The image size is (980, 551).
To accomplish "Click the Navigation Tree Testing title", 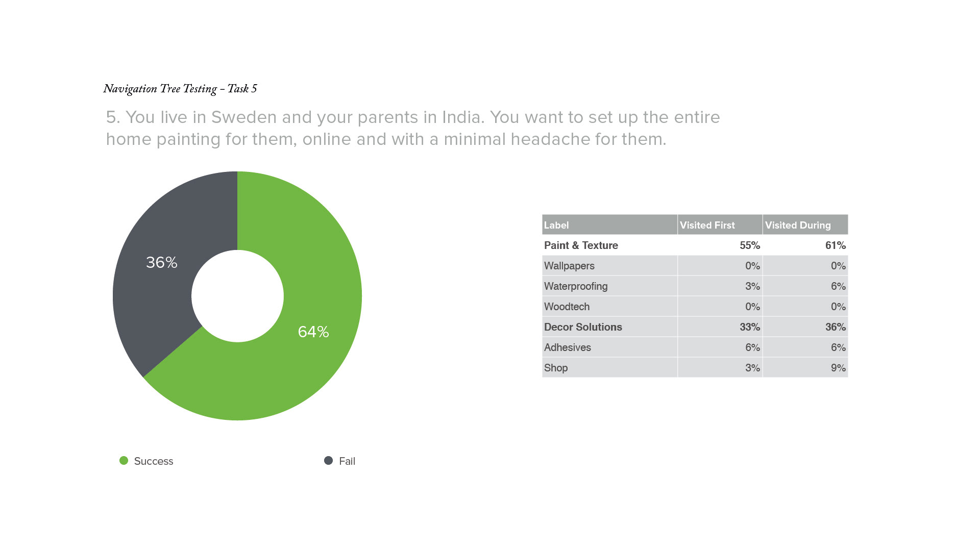I will (x=180, y=89).
